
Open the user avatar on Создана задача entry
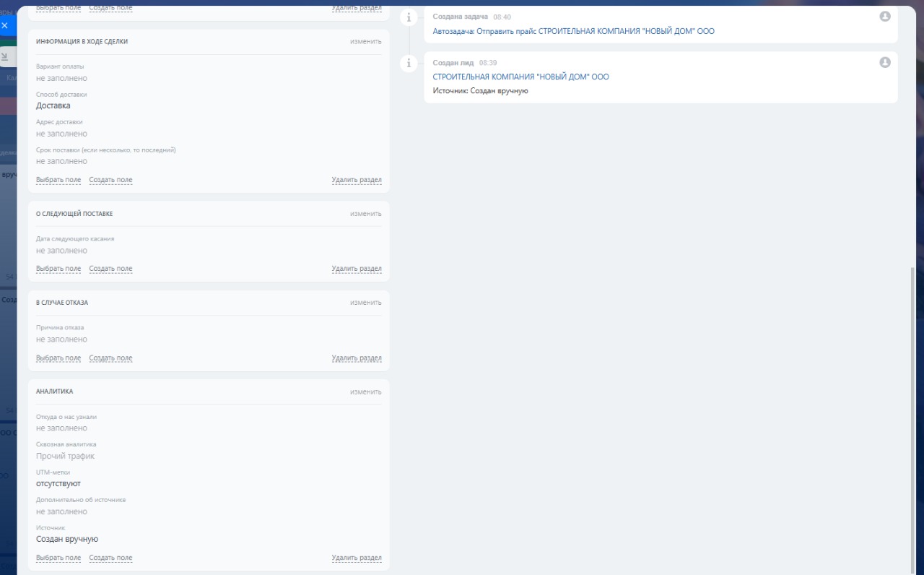(885, 17)
